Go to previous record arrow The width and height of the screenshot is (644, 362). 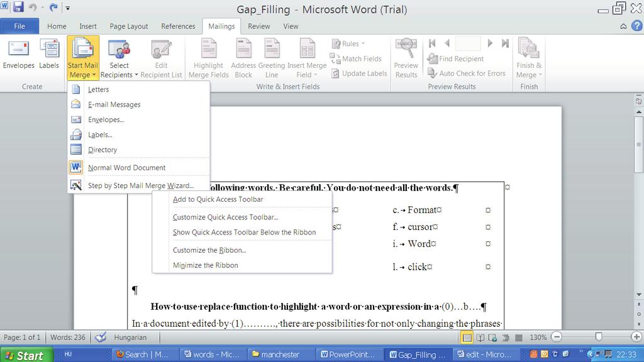[447, 43]
